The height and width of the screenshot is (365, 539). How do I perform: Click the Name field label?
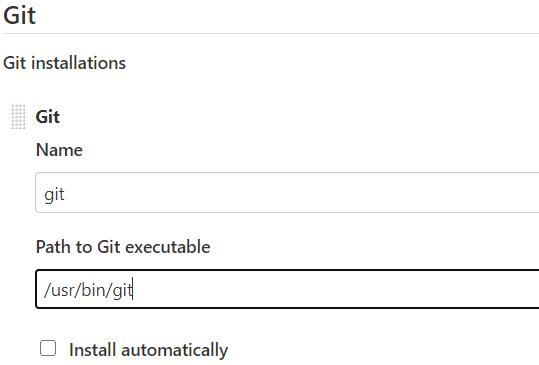click(59, 150)
